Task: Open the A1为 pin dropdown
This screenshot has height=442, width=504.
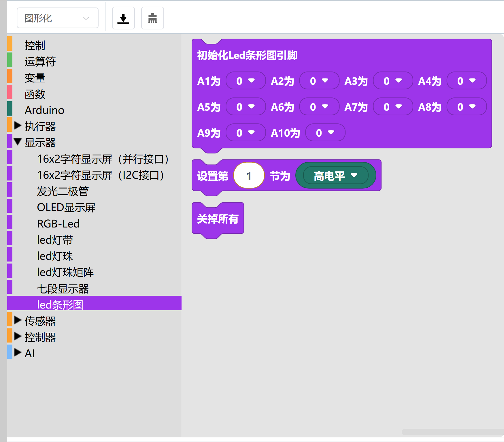Action: [x=246, y=81]
